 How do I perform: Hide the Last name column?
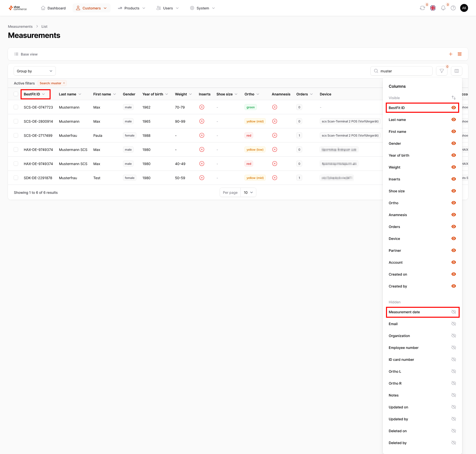coord(454,120)
